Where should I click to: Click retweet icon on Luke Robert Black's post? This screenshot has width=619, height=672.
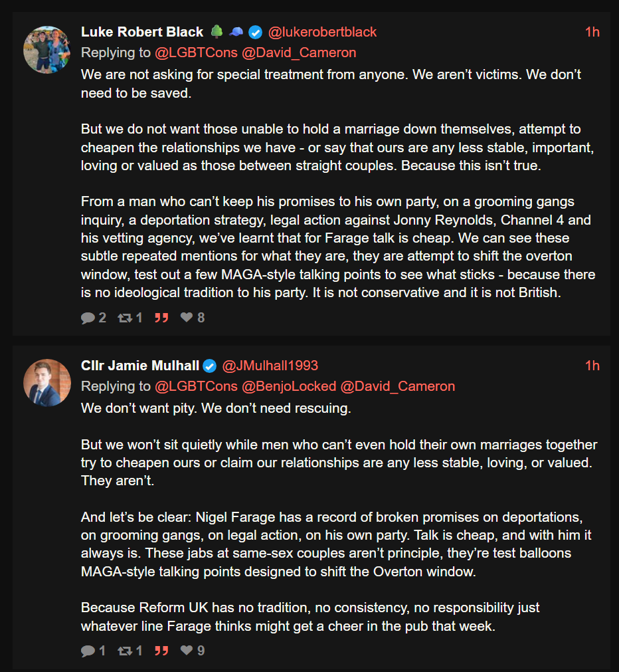coord(124,318)
